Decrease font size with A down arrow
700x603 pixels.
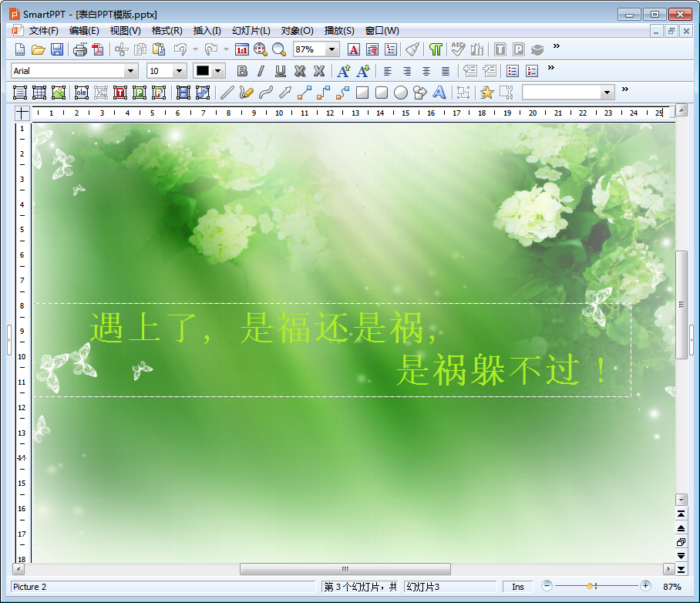pos(363,71)
